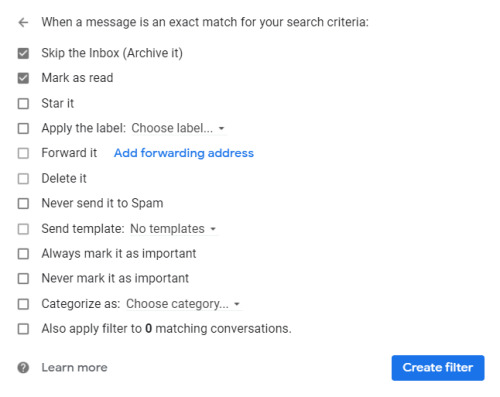Viewport: 500px width, 397px height.
Task: Enable Also apply filter to matching conversations
Action: (x=23, y=329)
